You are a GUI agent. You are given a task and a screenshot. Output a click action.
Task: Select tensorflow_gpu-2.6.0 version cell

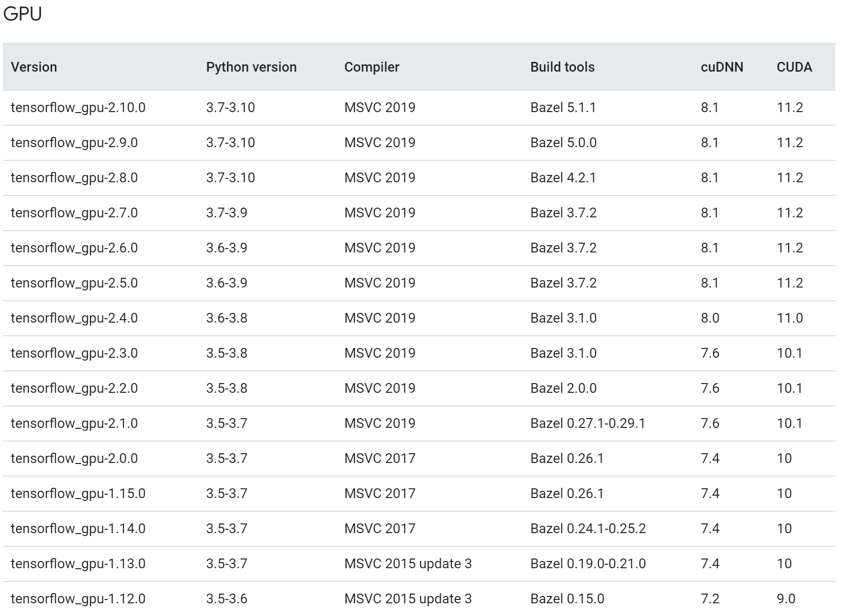click(74, 248)
